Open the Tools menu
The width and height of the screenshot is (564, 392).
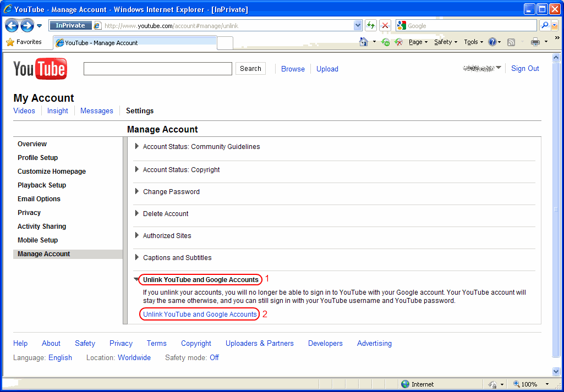point(473,42)
